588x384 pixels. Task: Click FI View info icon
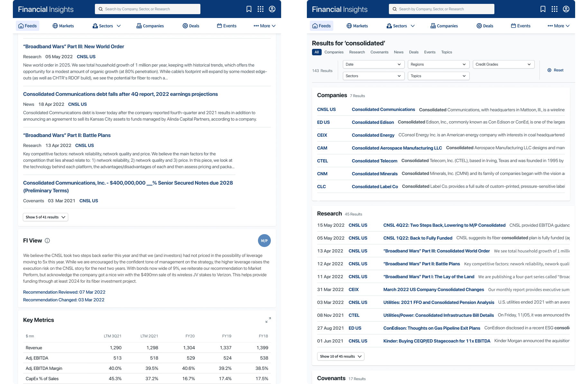47,241
